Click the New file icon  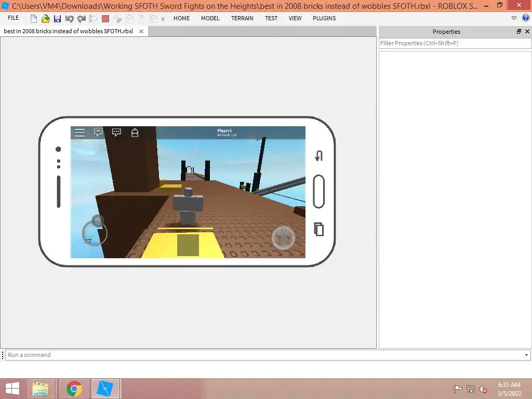point(33,19)
